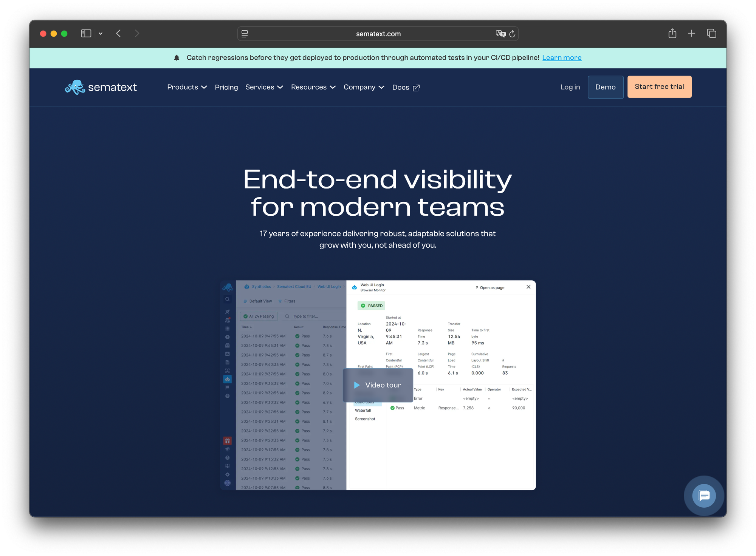This screenshot has width=756, height=556.
Task: Click Filters in the preview toolbar
Action: coord(287,301)
